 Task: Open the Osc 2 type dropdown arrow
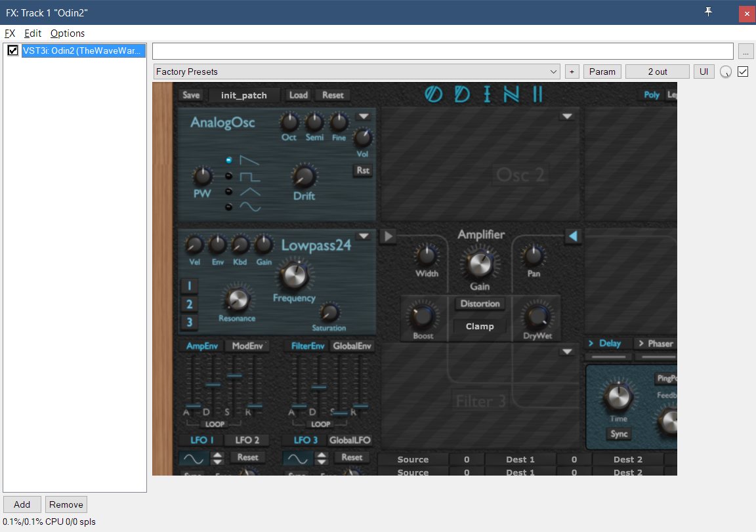pyautogui.click(x=567, y=116)
